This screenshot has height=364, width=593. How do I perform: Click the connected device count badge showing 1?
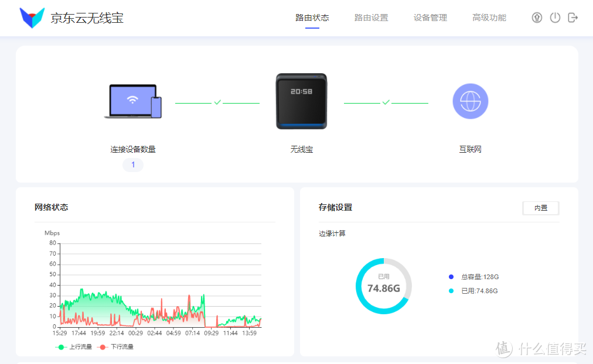coord(132,164)
